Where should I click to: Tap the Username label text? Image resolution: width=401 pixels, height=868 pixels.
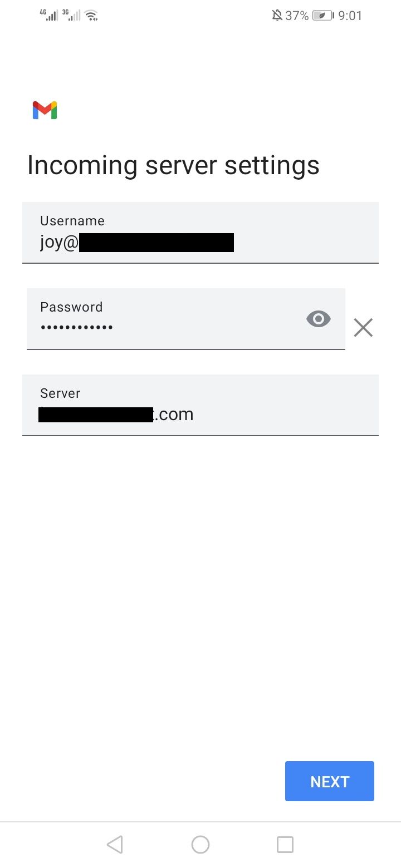pos(72,220)
